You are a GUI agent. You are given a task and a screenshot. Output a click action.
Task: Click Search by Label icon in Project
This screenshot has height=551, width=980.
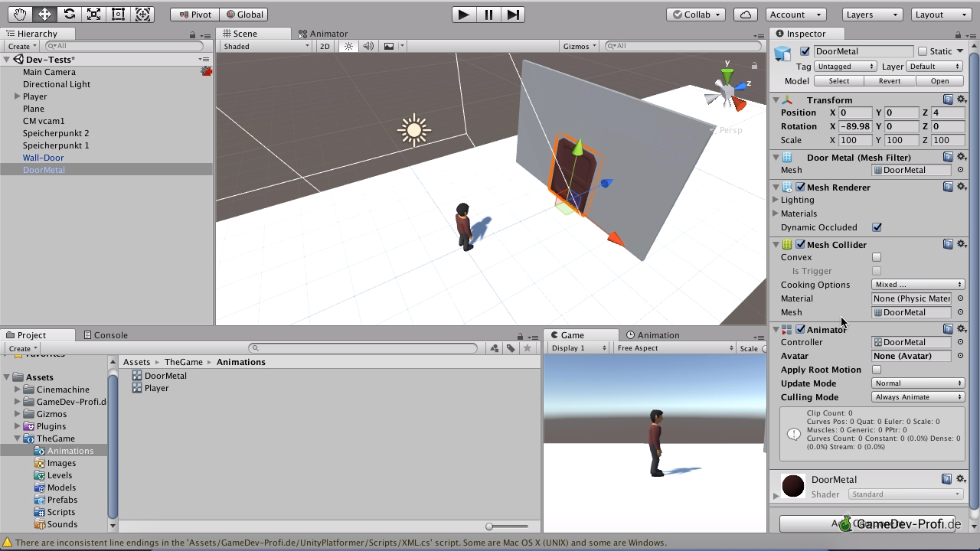coord(510,348)
